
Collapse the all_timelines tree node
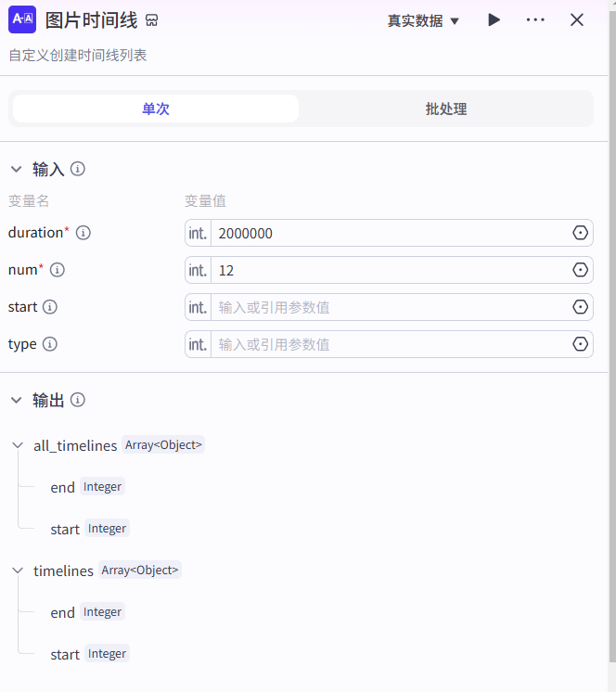click(x=18, y=445)
